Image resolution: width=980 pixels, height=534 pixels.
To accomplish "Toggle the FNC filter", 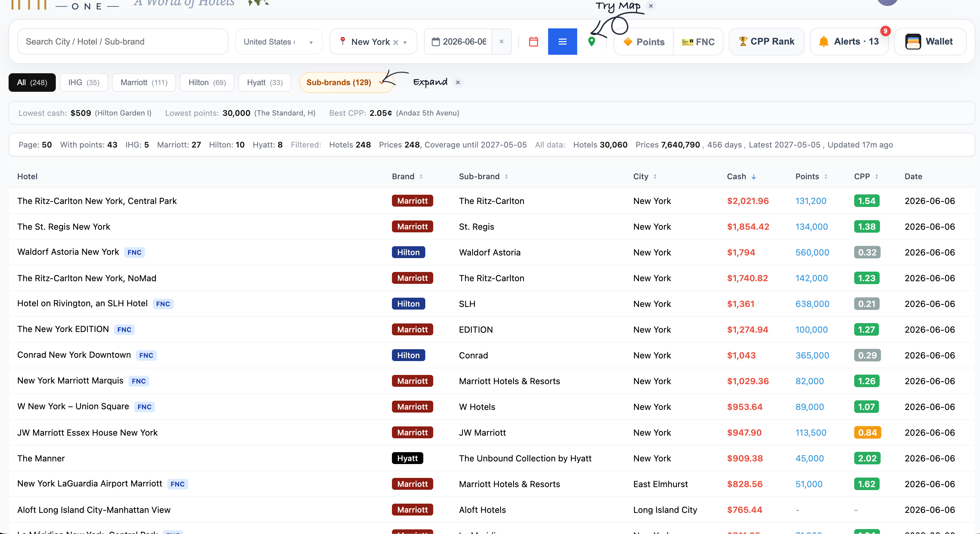I will pyautogui.click(x=698, y=42).
